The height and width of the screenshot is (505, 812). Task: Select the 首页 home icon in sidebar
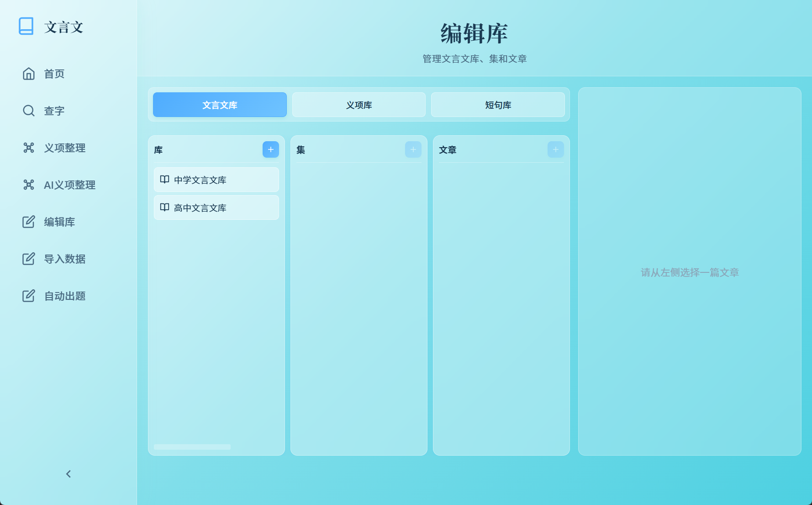29,74
